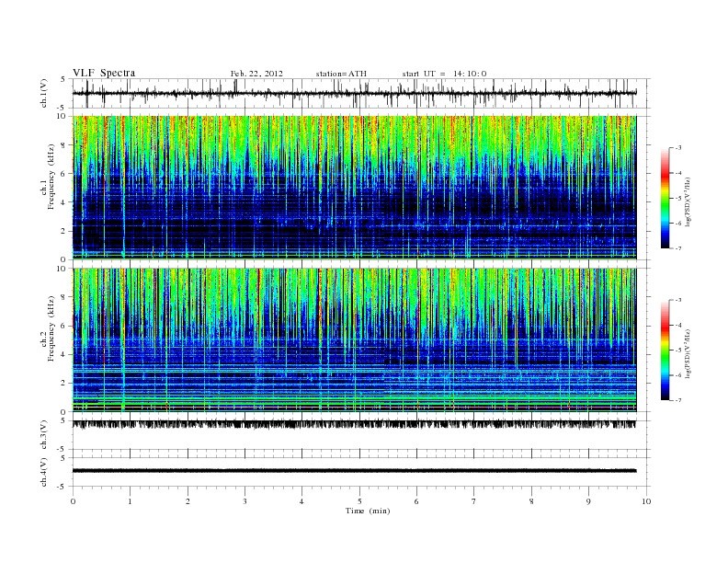728x563 pixels.
Task: Click the "8" kHz tick on ch.1 spectrogram axis
Action: 65,145
